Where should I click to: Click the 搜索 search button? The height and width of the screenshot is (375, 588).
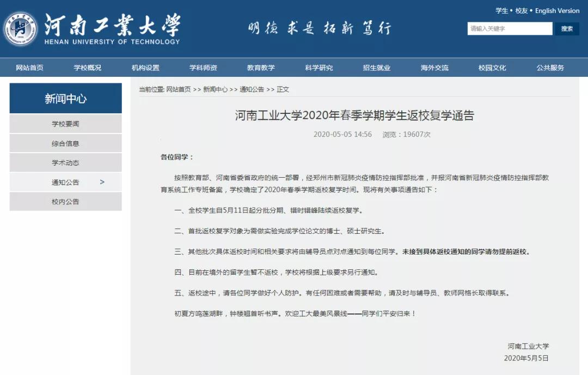pyautogui.click(x=567, y=28)
